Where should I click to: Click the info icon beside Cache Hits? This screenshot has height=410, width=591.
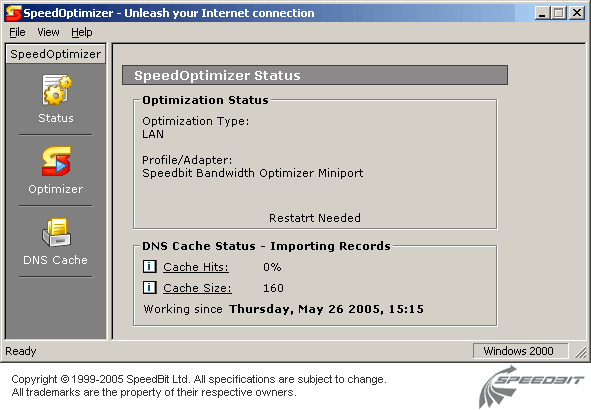[x=149, y=266]
